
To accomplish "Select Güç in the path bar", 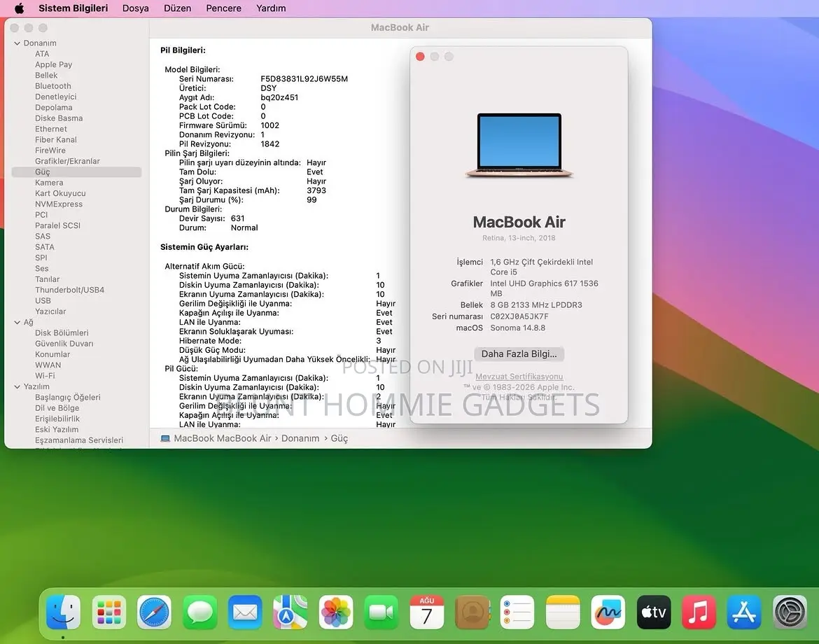I will pos(339,439).
